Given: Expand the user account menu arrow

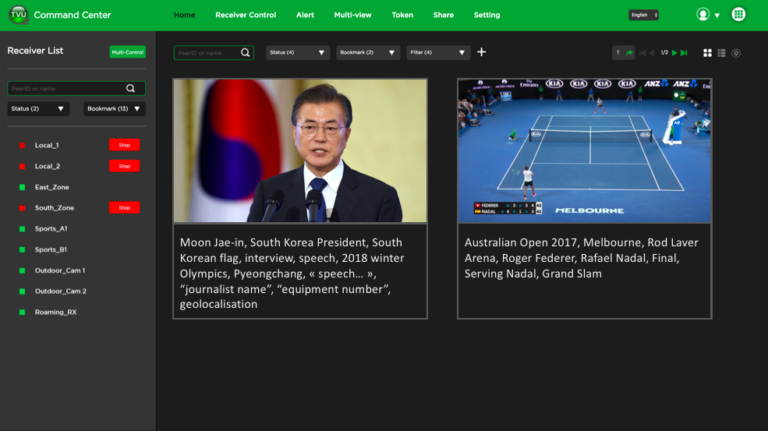Looking at the screenshot, I should (x=717, y=16).
